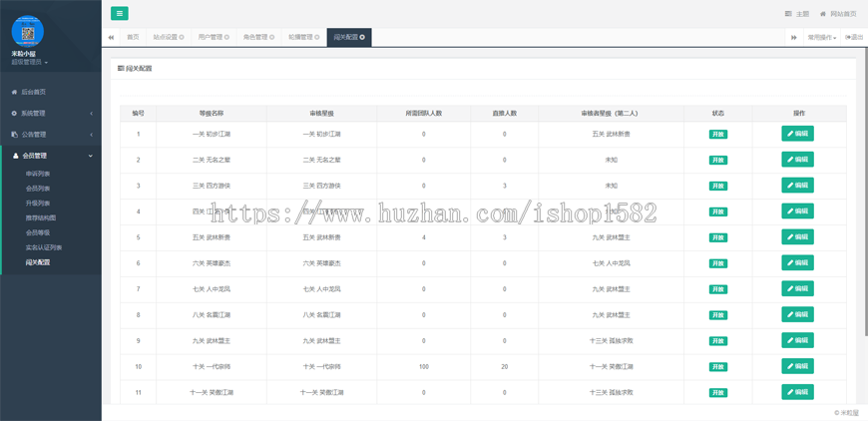Click the 审核者星级（第二人） column header

[x=611, y=114]
